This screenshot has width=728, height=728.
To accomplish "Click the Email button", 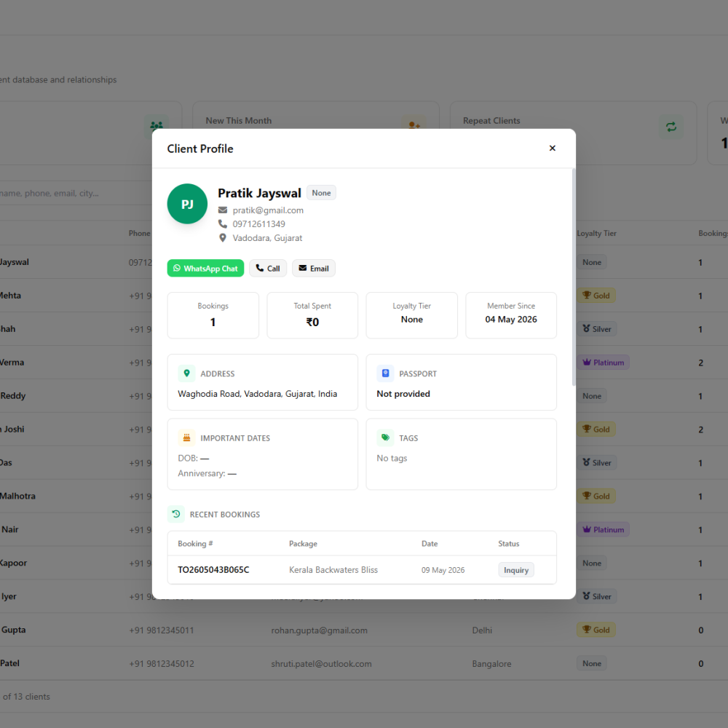I will 313,269.
